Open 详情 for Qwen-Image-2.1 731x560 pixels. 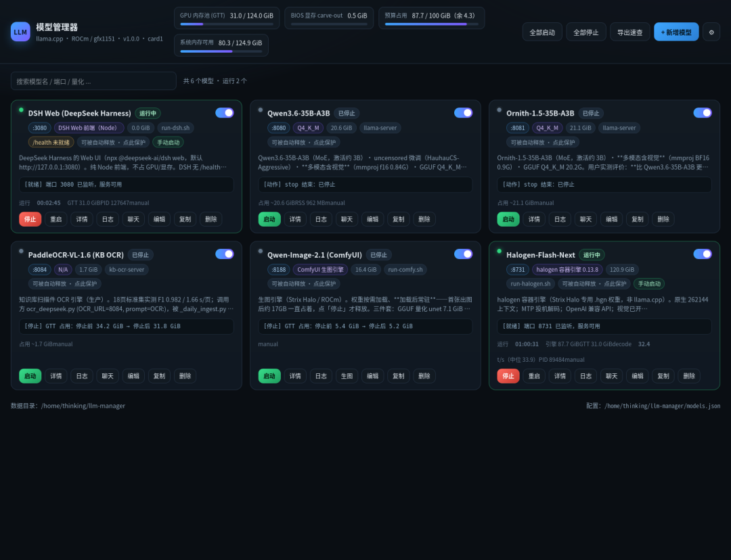(295, 376)
